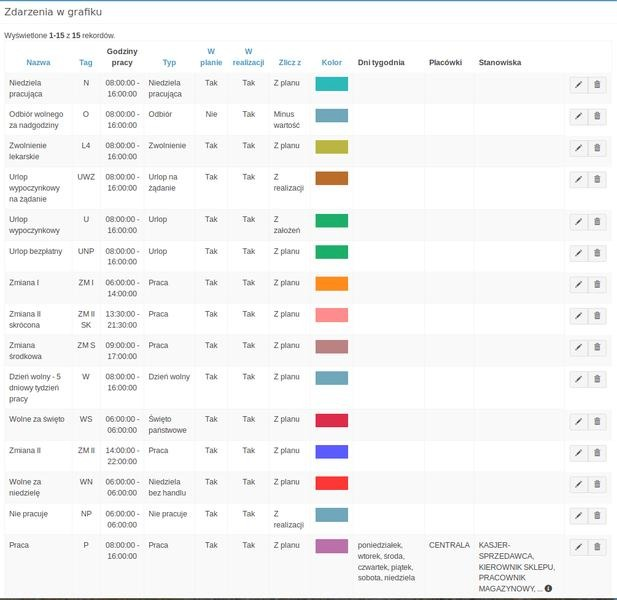The width and height of the screenshot is (617, 600).
Task: Delete the Wolne za niedzielę row
Action: point(597,484)
